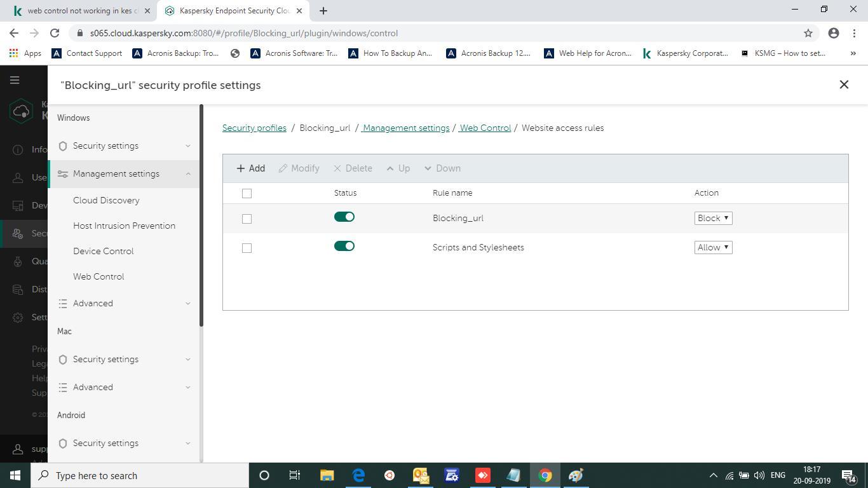
Task: Open Host Intrusion Prevention settings
Action: pyautogui.click(x=124, y=226)
